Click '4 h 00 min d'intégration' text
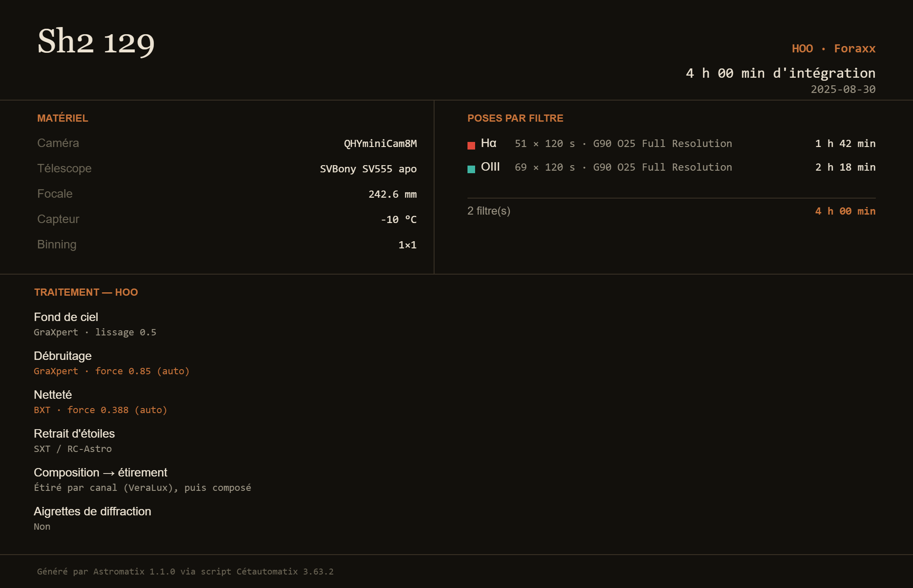The image size is (913, 588). [781, 73]
